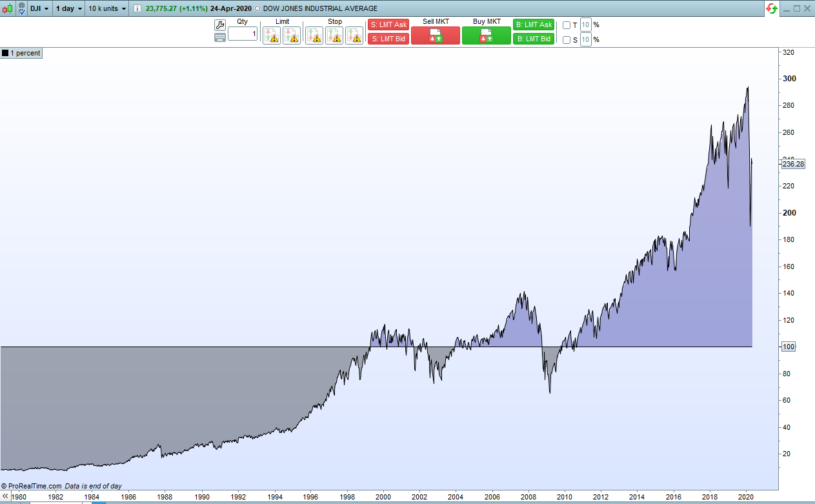Click the Qty input field
This screenshot has height=504, width=815.
243,34
